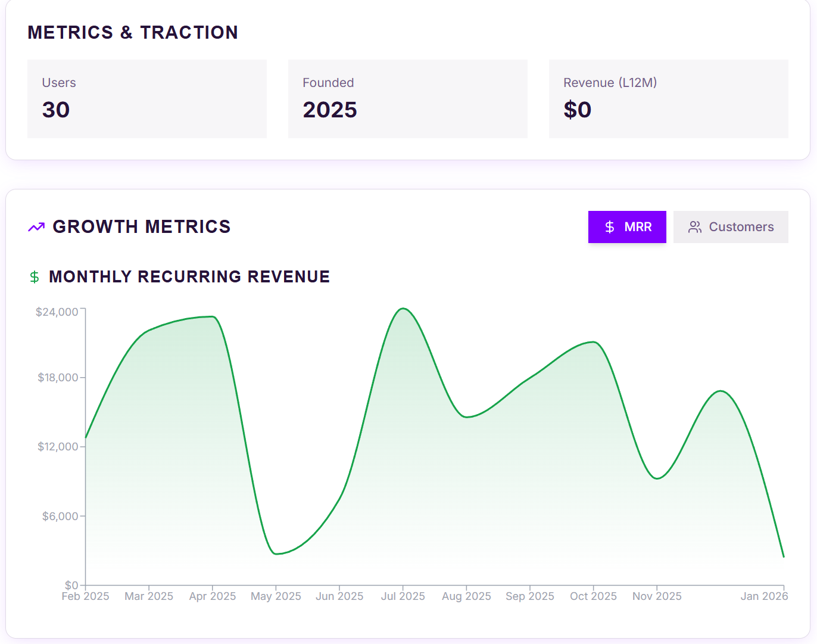
Task: Switch to the Customers view
Action: coord(731,226)
